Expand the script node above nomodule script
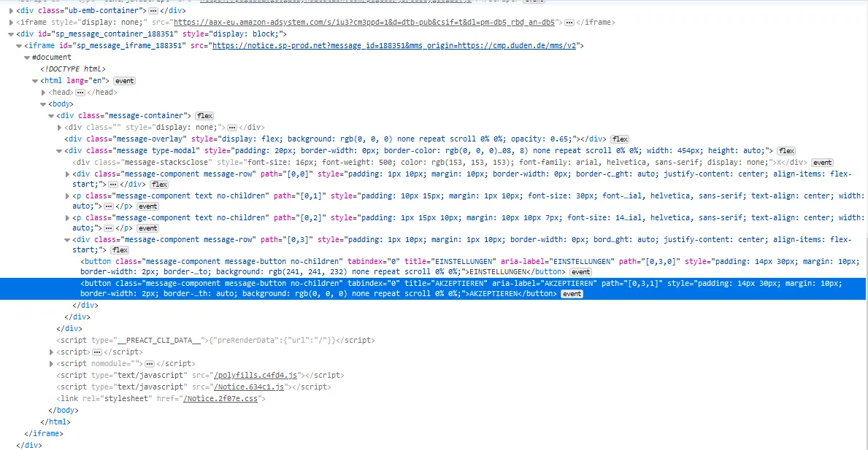868x450 pixels. (x=51, y=352)
